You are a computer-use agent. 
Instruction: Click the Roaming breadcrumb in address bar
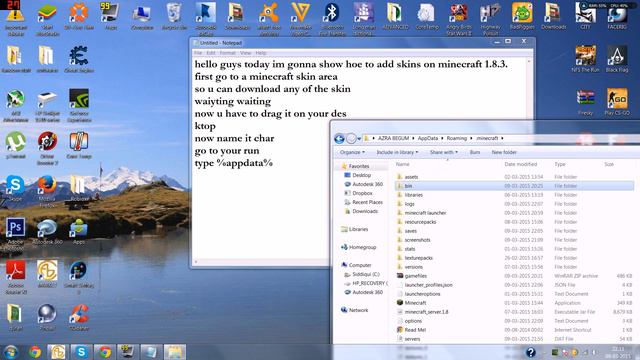(456, 138)
